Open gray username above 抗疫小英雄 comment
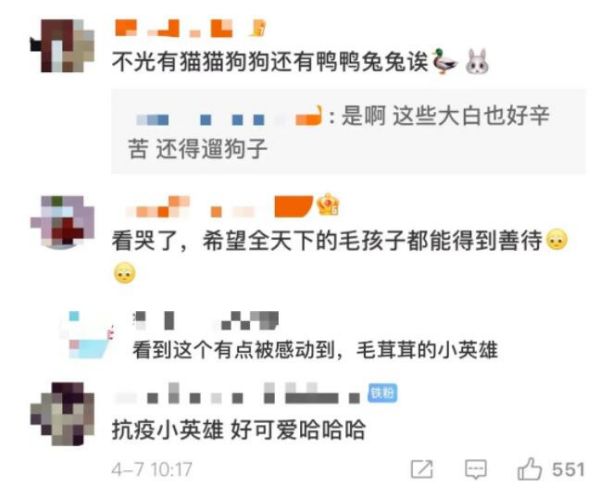This screenshot has width=600, height=498. (x=238, y=394)
